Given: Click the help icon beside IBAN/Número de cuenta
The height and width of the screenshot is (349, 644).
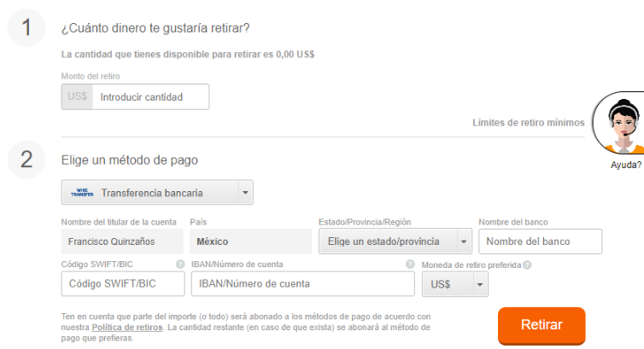Looking at the screenshot, I should point(410,265).
